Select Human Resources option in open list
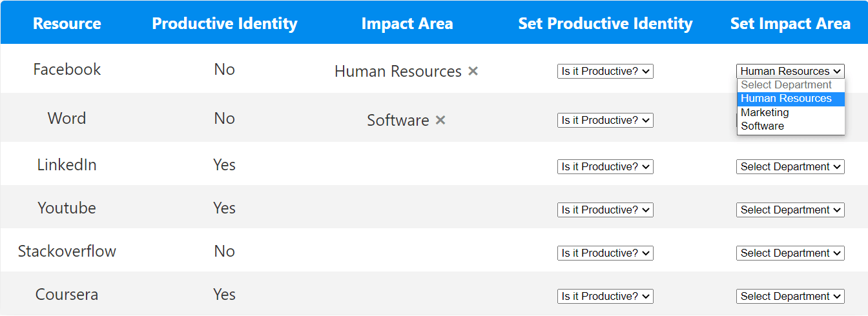Screen dimensions: 868x316 (x=786, y=98)
